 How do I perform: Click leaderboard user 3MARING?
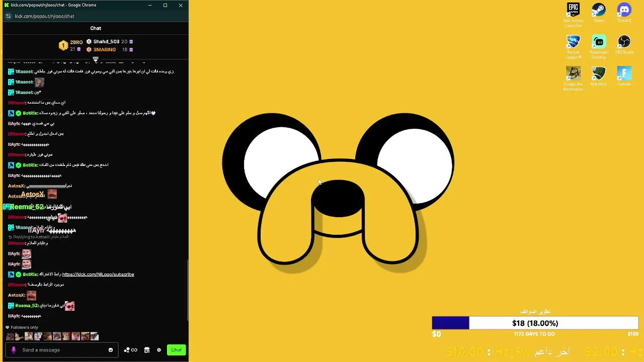point(105,50)
